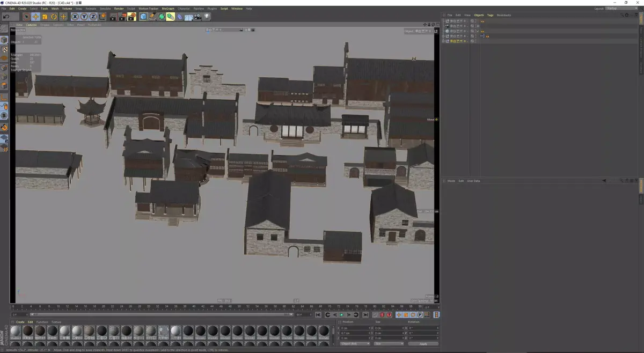This screenshot has width=644, height=353.
Task: Toggle Position keyframe recording
Action: click(399, 315)
